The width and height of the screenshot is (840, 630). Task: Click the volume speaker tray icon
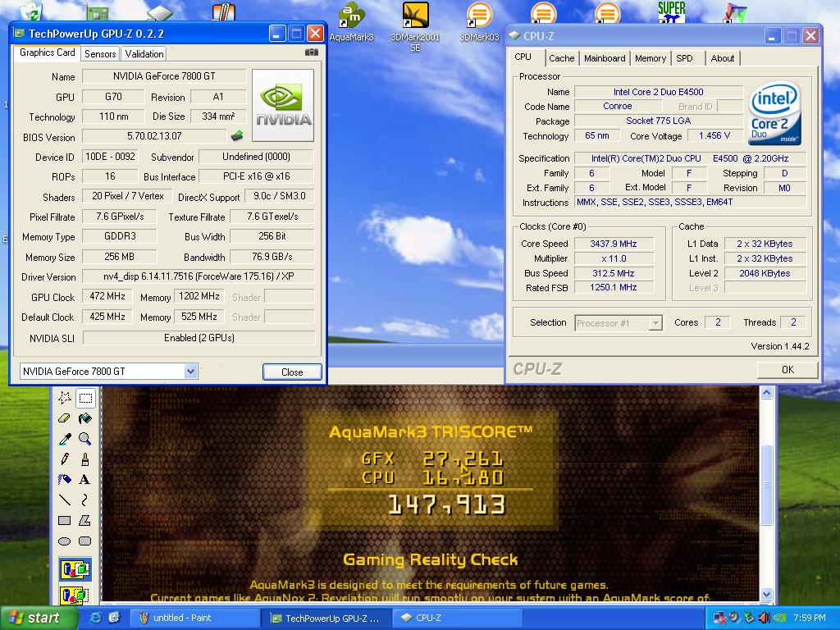[x=764, y=618]
